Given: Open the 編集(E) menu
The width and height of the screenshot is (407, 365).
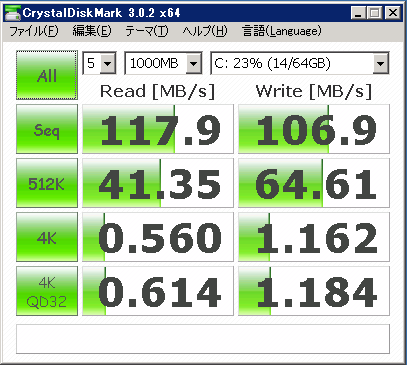Looking at the screenshot, I should click(92, 31).
